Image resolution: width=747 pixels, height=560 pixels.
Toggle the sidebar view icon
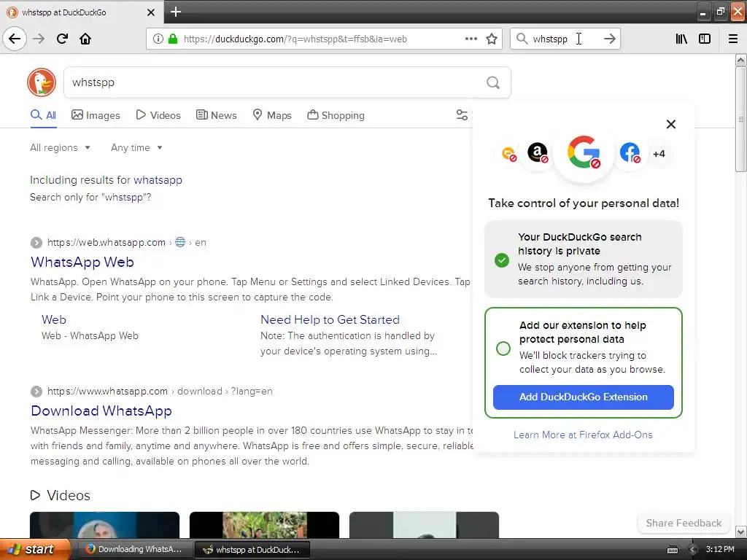pos(705,39)
